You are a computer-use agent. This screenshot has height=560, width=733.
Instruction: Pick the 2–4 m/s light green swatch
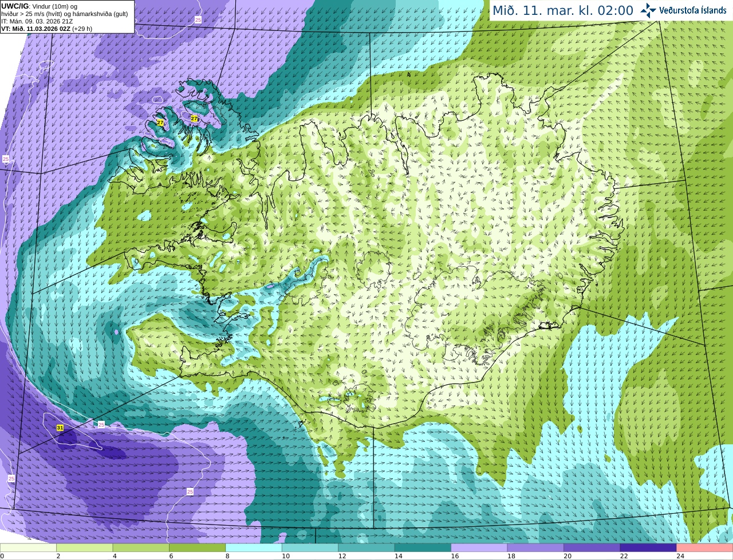tap(85, 547)
